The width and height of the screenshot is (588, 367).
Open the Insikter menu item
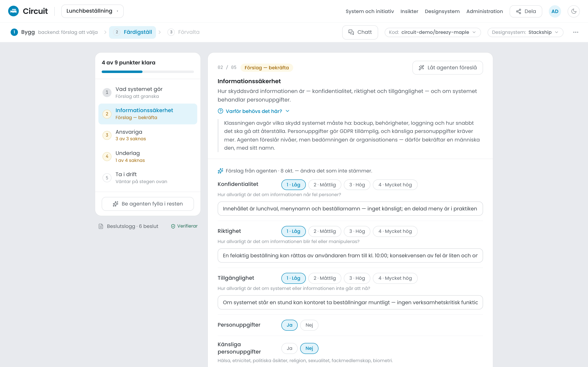pyautogui.click(x=409, y=11)
